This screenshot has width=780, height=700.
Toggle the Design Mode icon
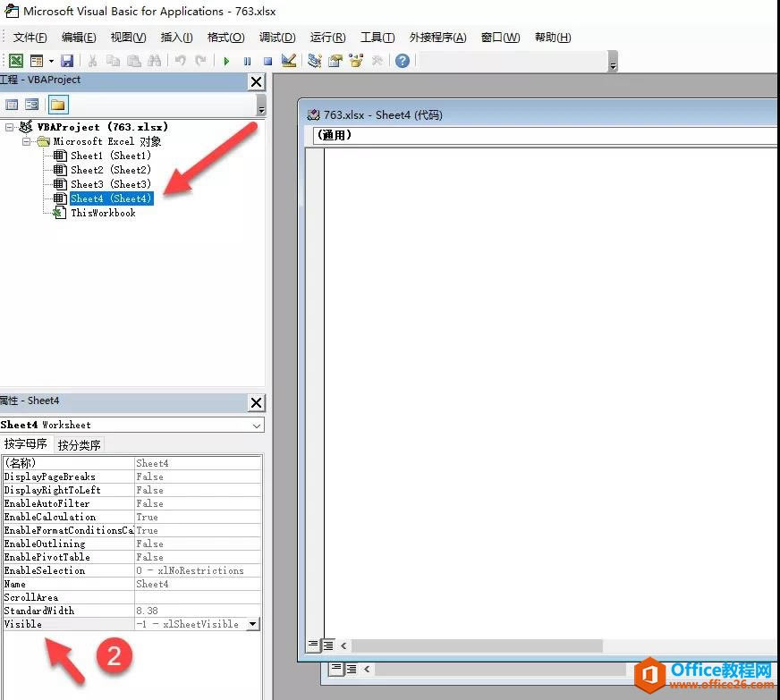pyautogui.click(x=289, y=61)
